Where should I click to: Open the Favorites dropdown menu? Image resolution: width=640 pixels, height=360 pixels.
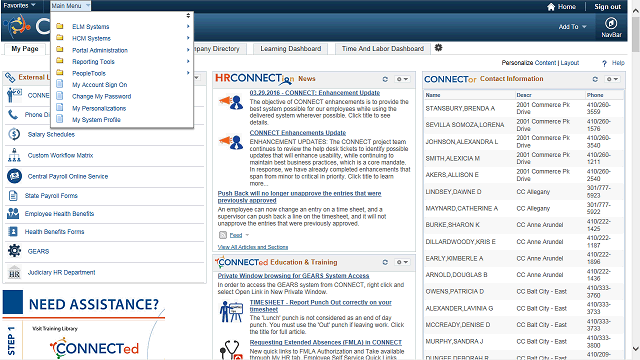tap(19, 5)
